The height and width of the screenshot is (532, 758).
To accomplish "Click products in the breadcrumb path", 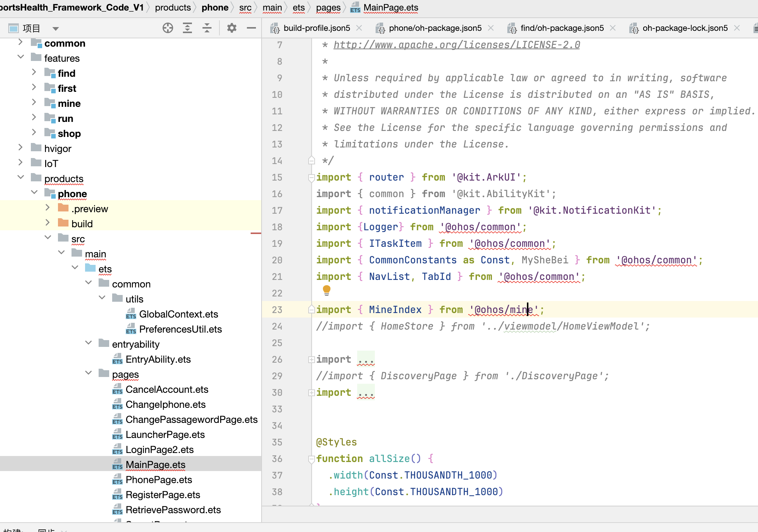I will click(x=173, y=8).
